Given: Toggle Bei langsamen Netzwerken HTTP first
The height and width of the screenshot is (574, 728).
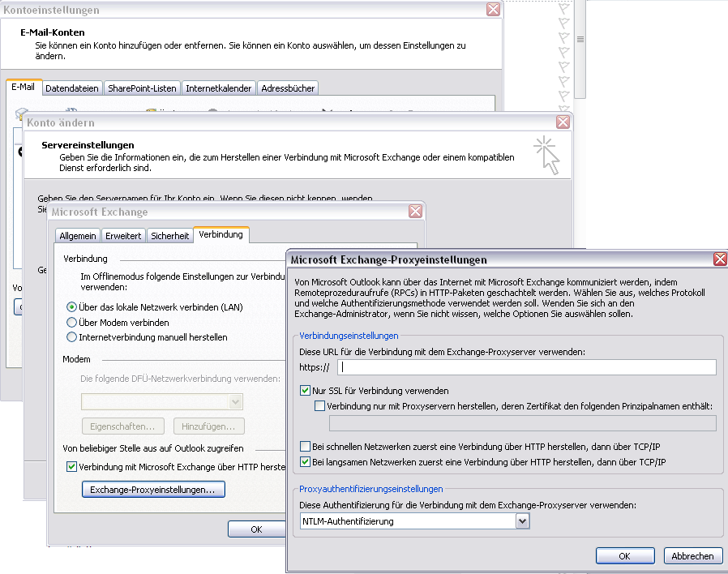Looking at the screenshot, I should pos(305,462).
